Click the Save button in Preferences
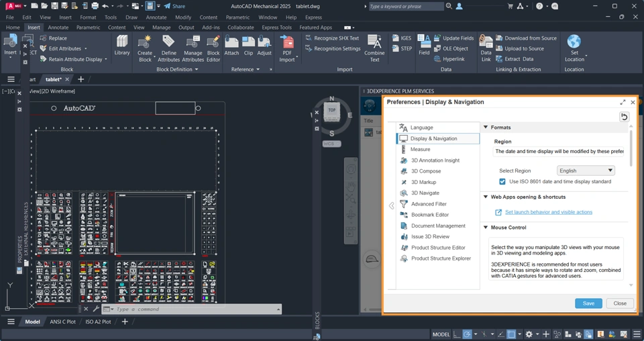Image resolution: width=644 pixels, height=341 pixels. click(x=588, y=303)
